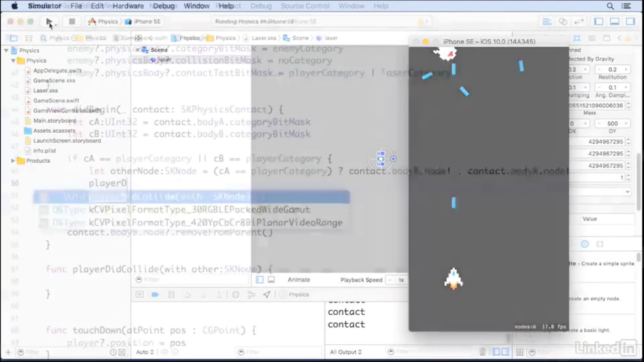
Task: Open the Help menu
Action: point(226,6)
